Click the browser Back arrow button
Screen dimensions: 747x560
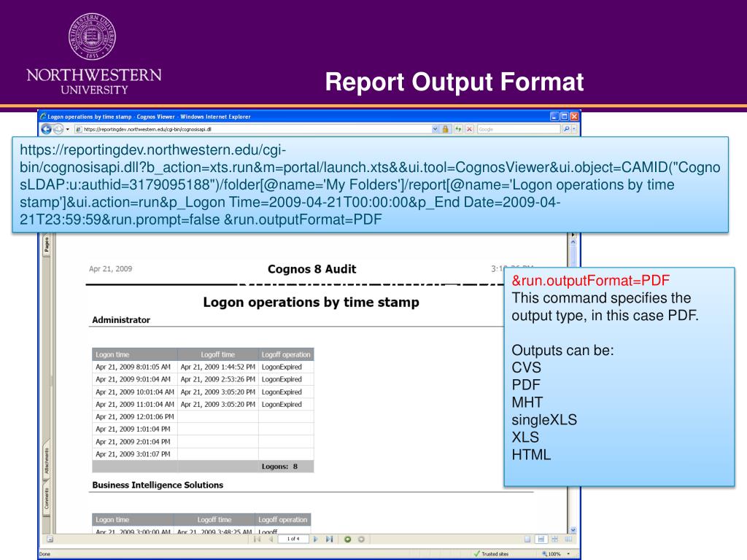[46, 129]
